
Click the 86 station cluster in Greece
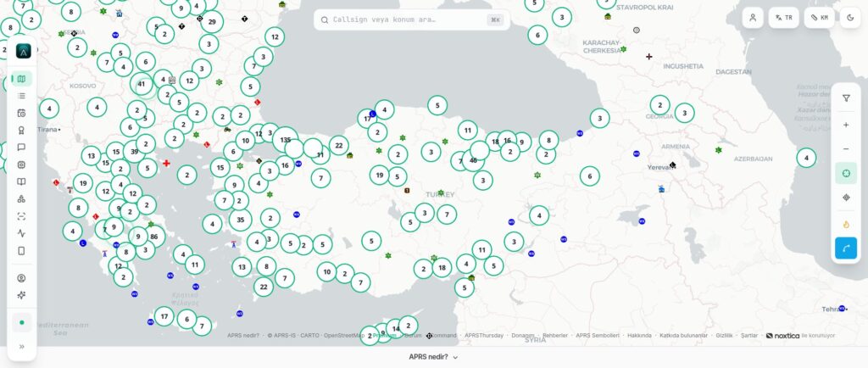154,237
